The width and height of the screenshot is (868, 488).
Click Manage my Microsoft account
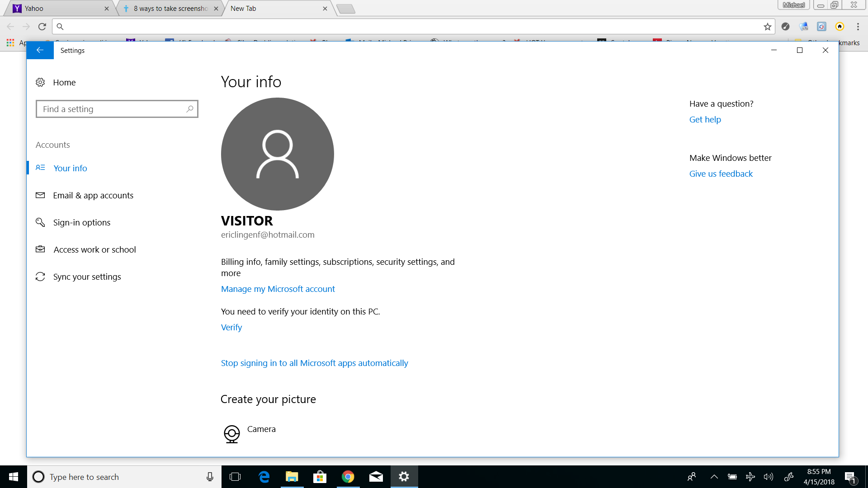[278, 289]
